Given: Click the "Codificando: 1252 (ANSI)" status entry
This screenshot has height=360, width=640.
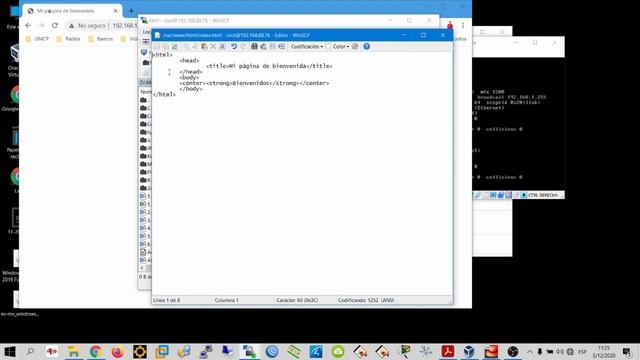Looking at the screenshot, I should pos(366,300).
